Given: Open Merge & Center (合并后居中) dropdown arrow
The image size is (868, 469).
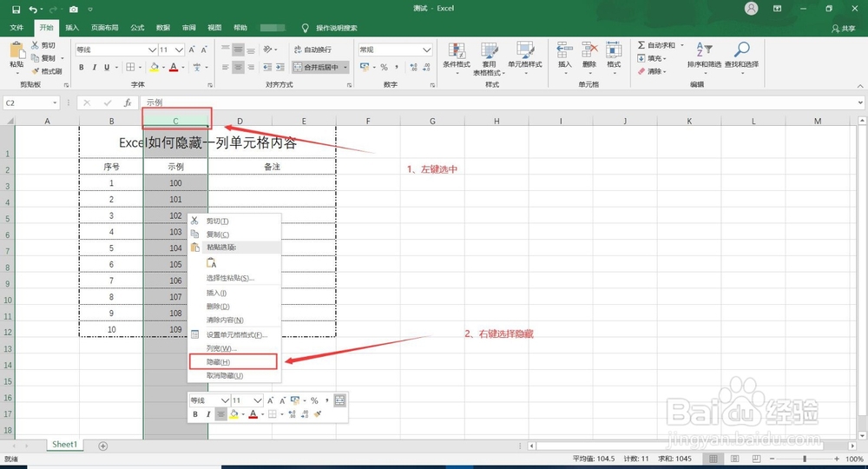Looking at the screenshot, I should (345, 67).
